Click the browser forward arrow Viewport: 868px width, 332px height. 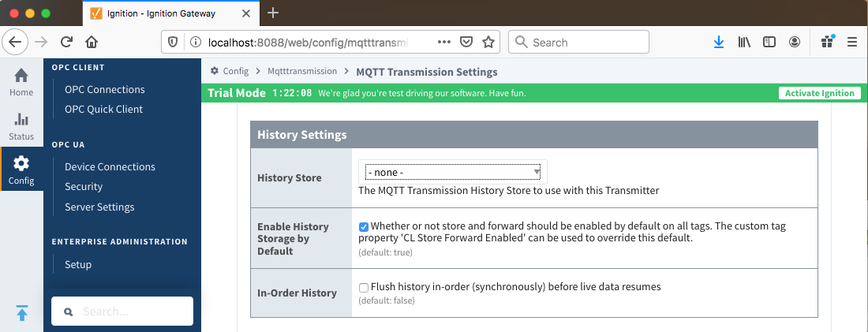(x=41, y=42)
